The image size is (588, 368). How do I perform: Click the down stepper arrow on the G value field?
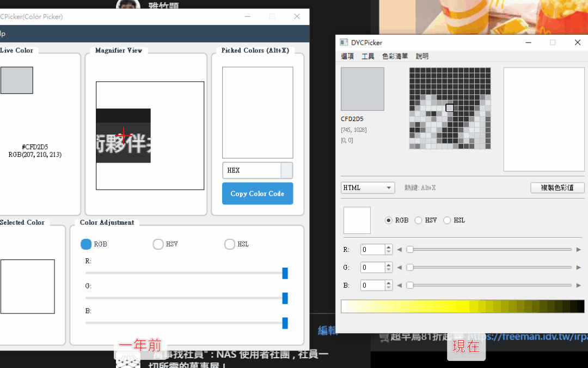click(x=388, y=269)
